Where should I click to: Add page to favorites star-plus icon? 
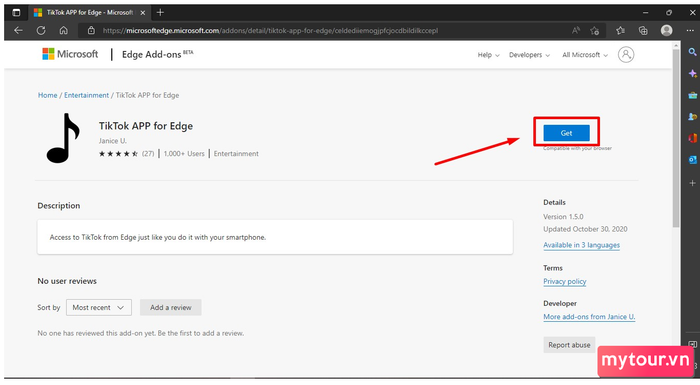pyautogui.click(x=594, y=30)
